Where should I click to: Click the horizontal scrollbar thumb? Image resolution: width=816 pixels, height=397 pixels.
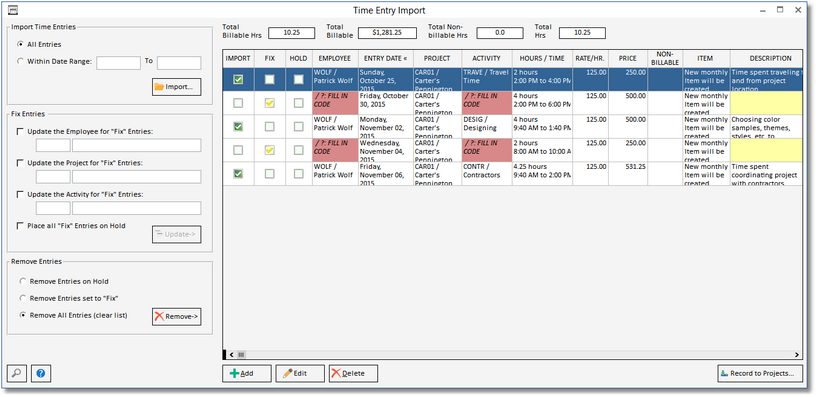point(241,354)
